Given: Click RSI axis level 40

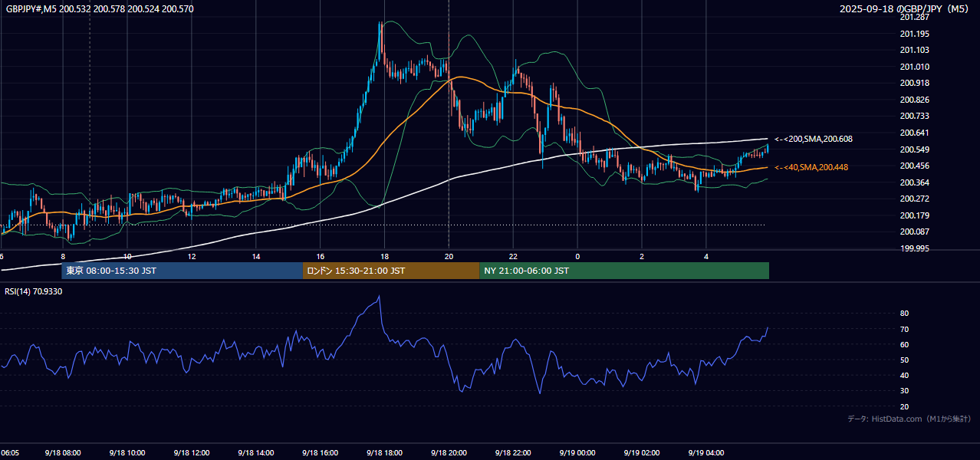Looking at the screenshot, I should 904,375.
